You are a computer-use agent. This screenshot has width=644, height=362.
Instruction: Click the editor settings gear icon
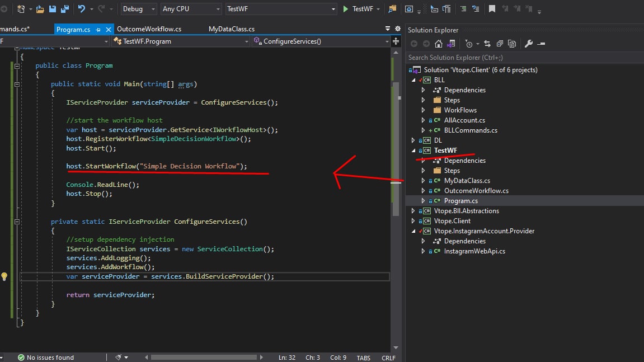[x=398, y=29]
